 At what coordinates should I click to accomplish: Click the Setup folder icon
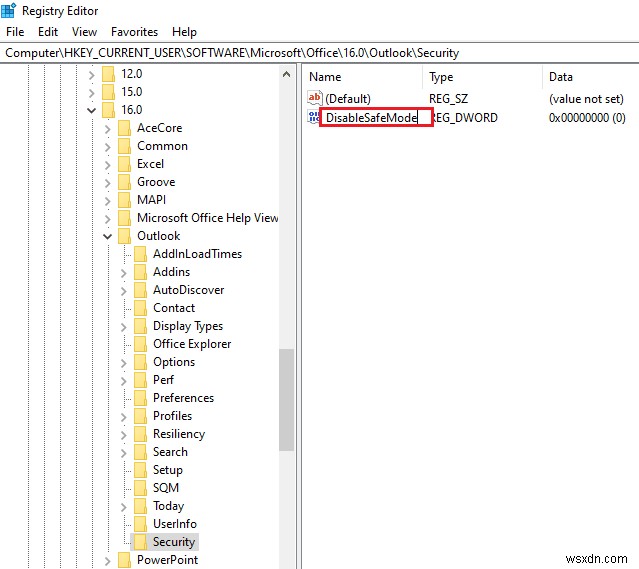(x=140, y=470)
